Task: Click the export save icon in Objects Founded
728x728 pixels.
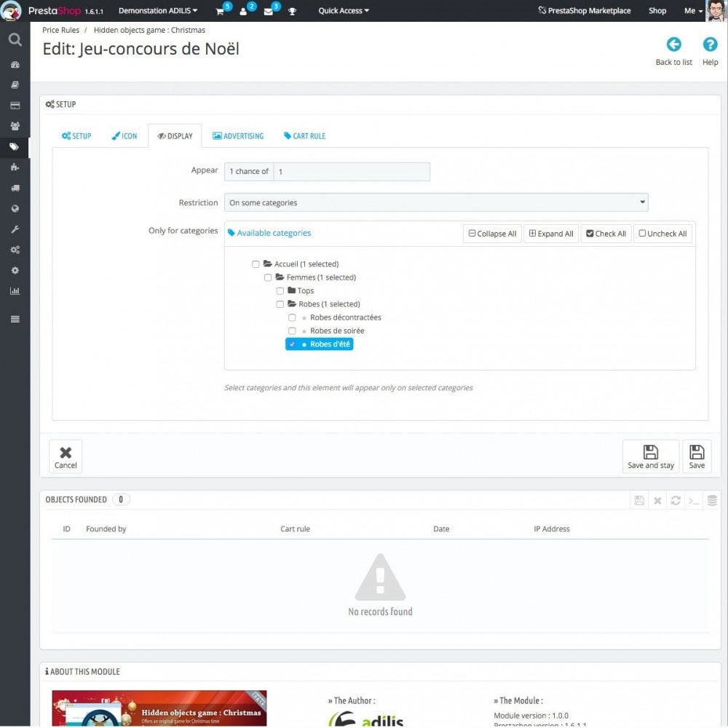Action: [639, 501]
